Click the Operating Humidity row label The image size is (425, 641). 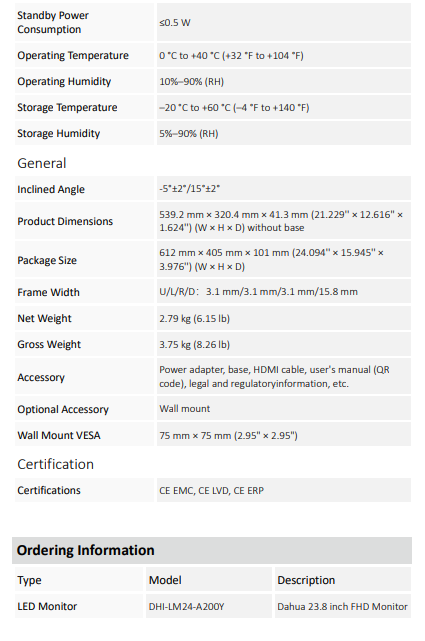point(64,81)
